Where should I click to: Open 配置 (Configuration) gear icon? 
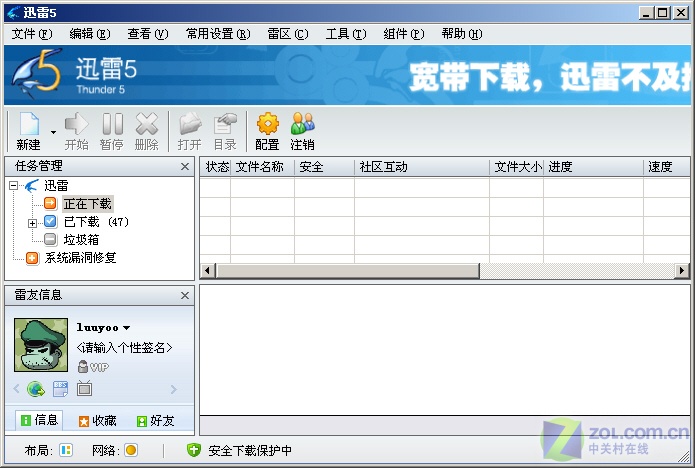267,131
